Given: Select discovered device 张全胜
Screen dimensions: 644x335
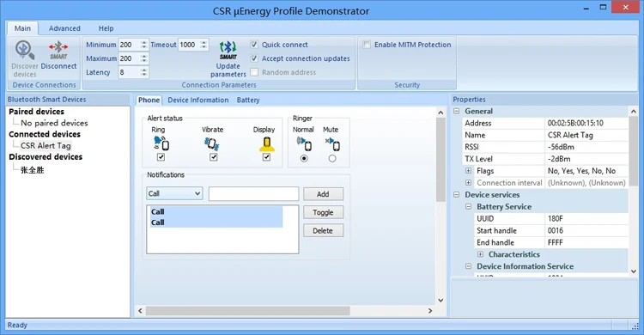Looking at the screenshot, I should tap(32, 170).
